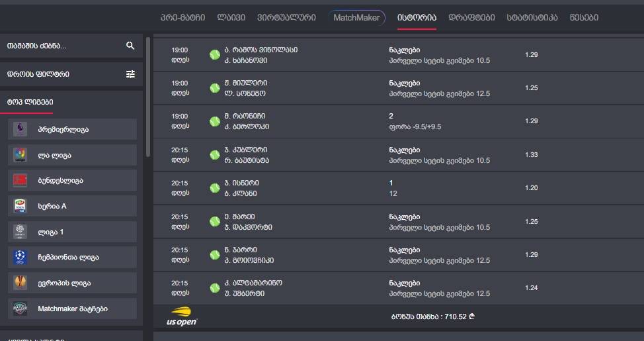
Task: Click Matchmaker matches logo icon
Action: (20, 309)
